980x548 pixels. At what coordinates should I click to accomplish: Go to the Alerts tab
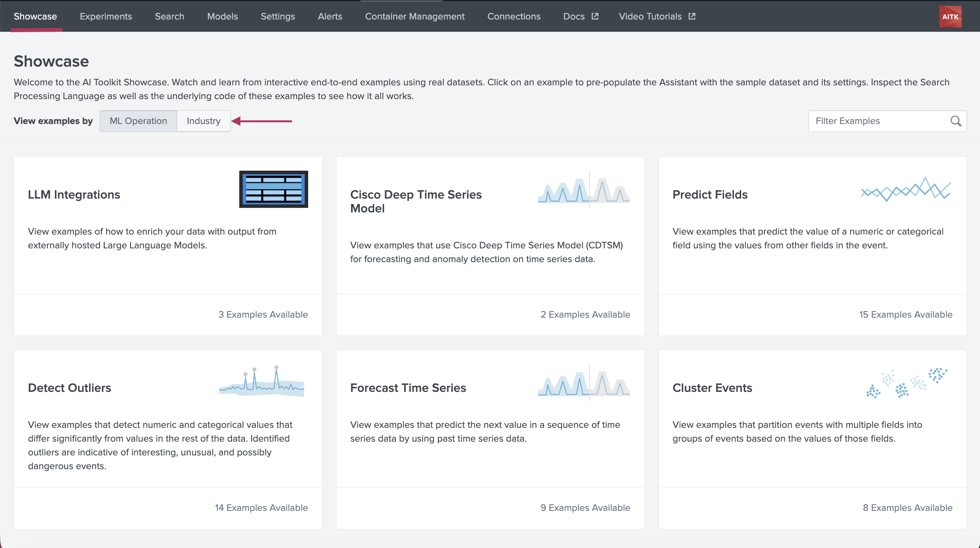point(330,16)
